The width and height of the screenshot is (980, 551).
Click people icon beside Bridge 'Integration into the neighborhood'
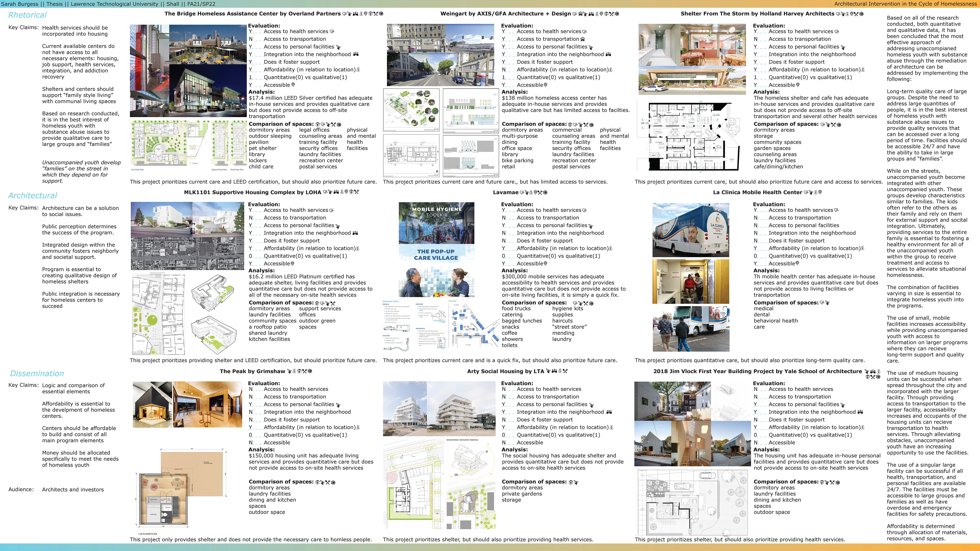coord(356,54)
